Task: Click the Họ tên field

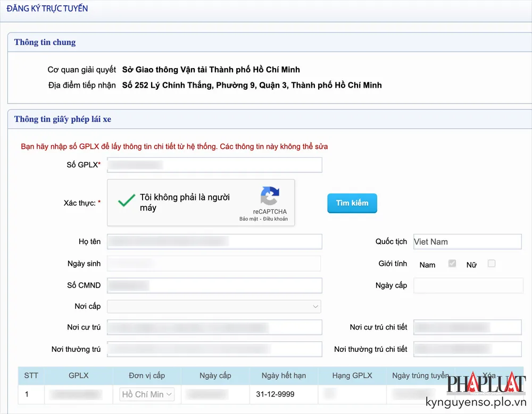Action: pos(214,241)
